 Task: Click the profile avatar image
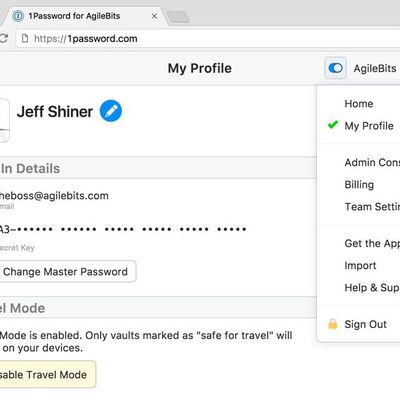point(4,120)
